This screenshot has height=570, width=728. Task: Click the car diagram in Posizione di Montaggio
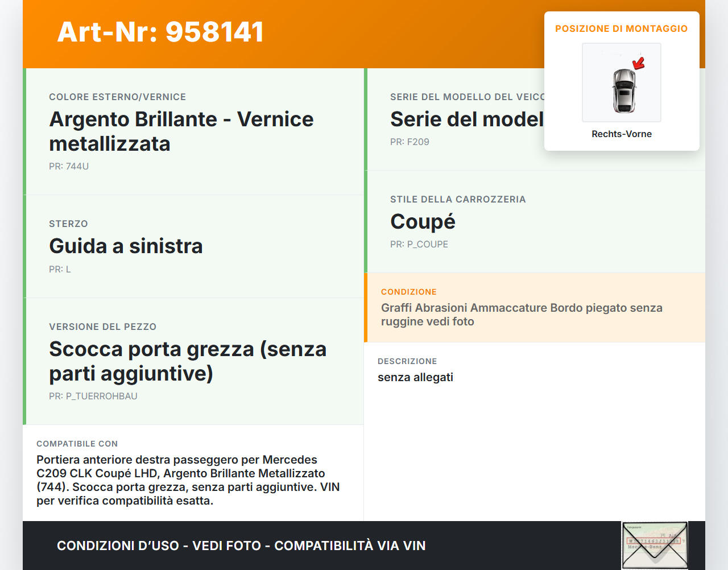pyautogui.click(x=621, y=82)
